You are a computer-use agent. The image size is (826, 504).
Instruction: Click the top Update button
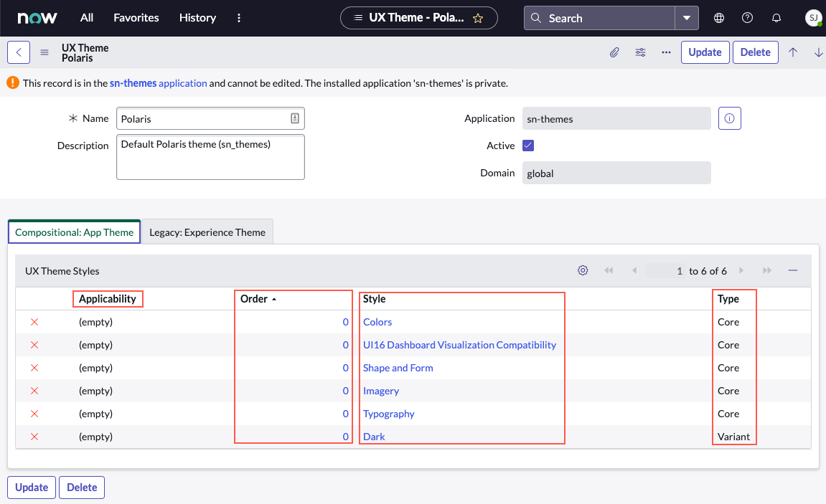[x=705, y=52]
